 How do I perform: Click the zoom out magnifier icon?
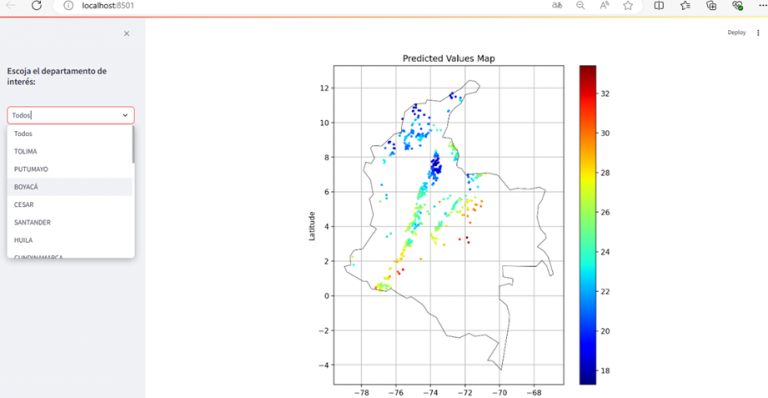[580, 5]
